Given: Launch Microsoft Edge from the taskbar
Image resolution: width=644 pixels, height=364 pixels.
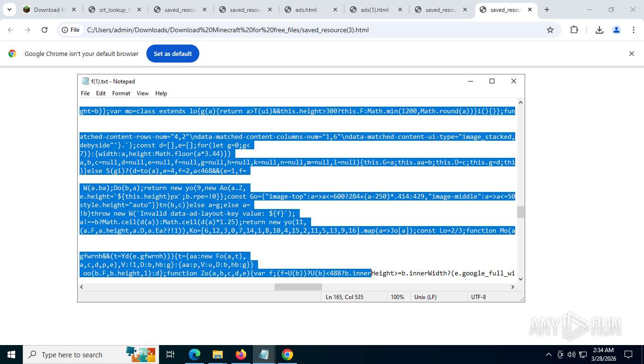Looking at the screenshot, I should pyautogui.click(x=195, y=355).
